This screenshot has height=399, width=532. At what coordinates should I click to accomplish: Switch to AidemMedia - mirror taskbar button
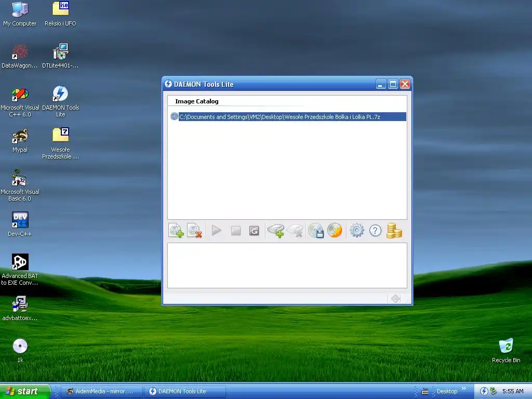coord(103,391)
